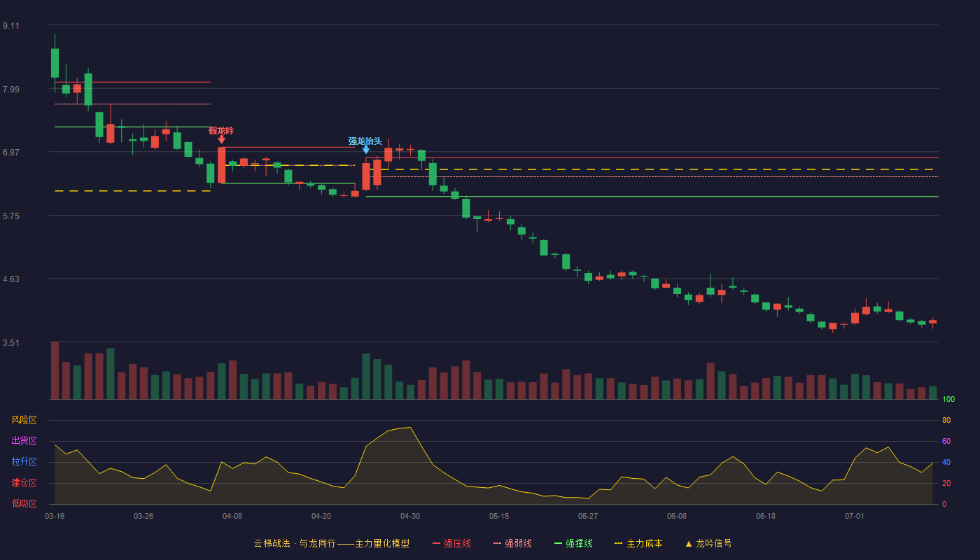Click the 06-18 date label

[x=766, y=516]
